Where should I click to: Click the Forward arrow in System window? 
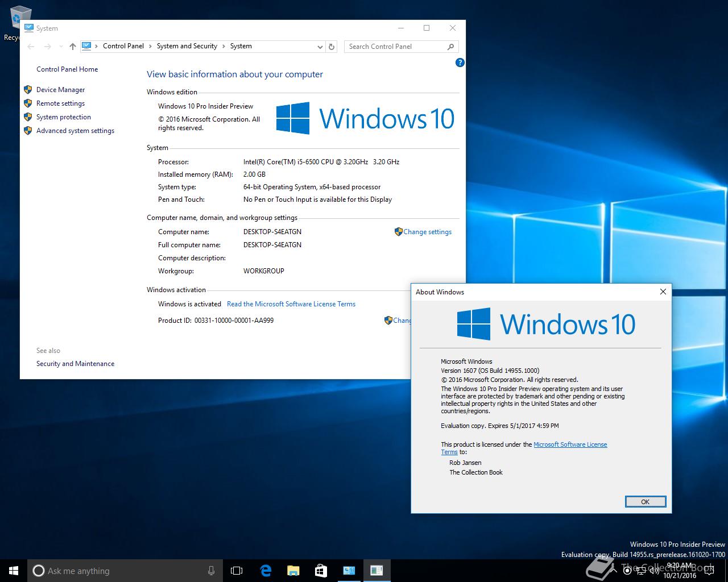pos(48,47)
